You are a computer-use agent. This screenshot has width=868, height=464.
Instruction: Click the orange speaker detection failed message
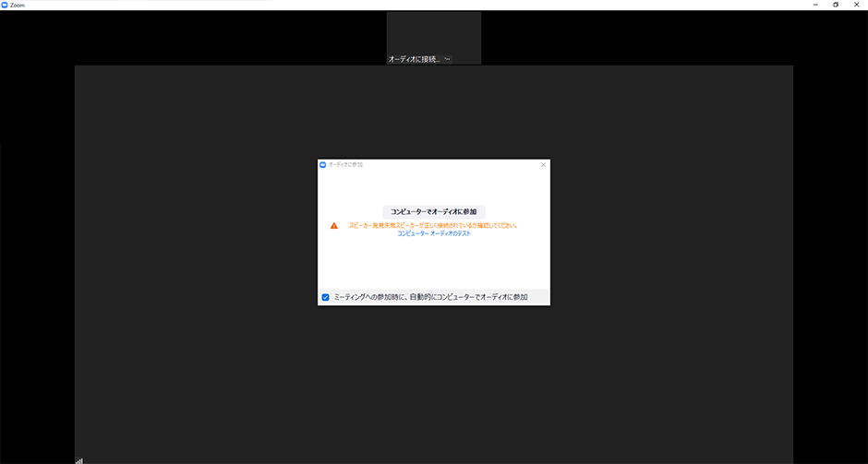click(432, 225)
